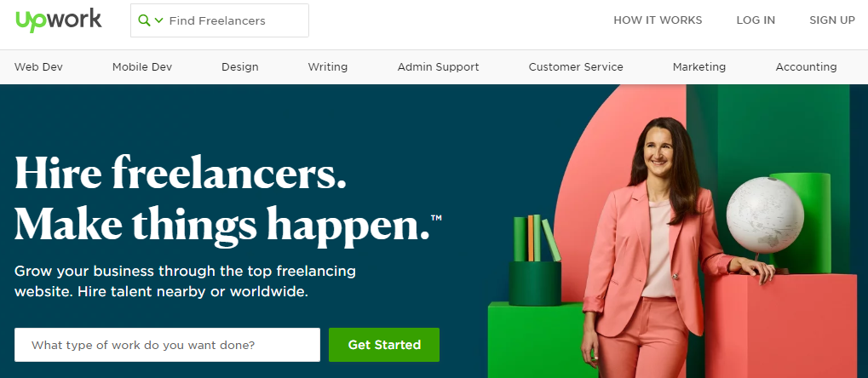Click the green magnifier search icon

pyautogui.click(x=144, y=20)
